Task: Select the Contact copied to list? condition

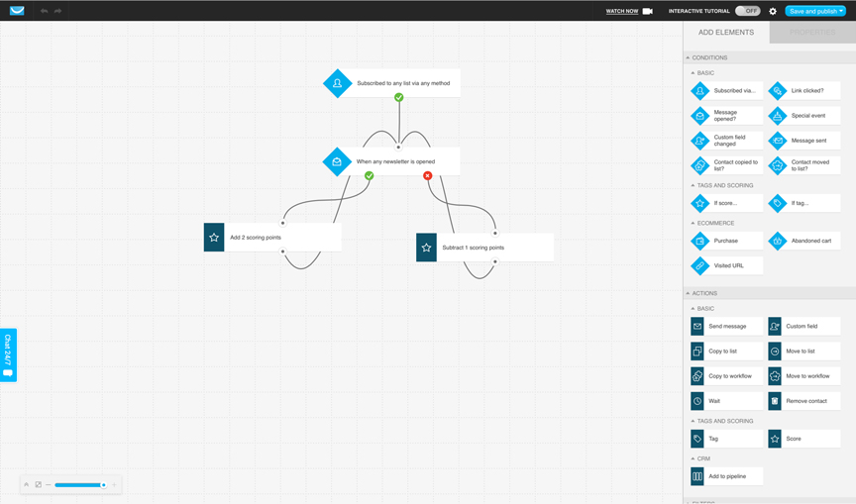Action: coord(726,165)
